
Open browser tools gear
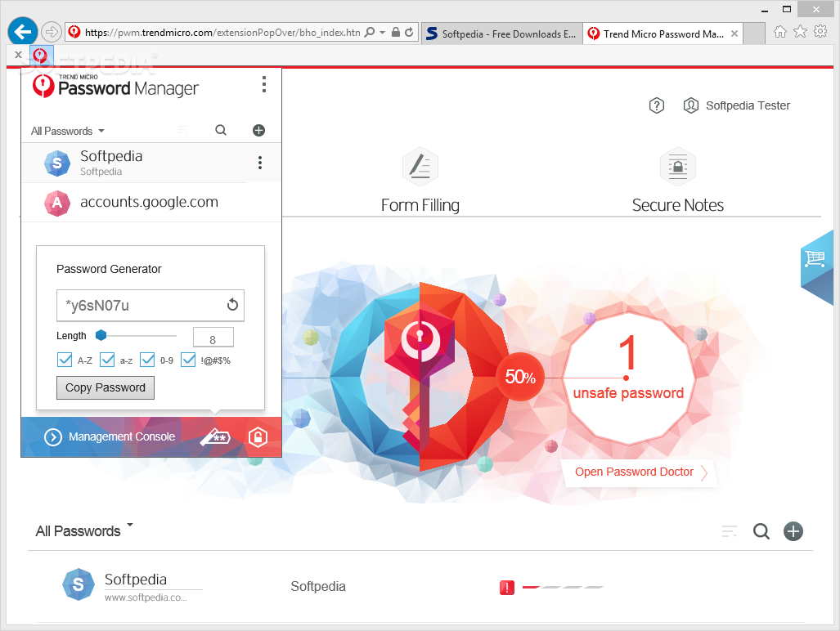pyautogui.click(x=820, y=32)
